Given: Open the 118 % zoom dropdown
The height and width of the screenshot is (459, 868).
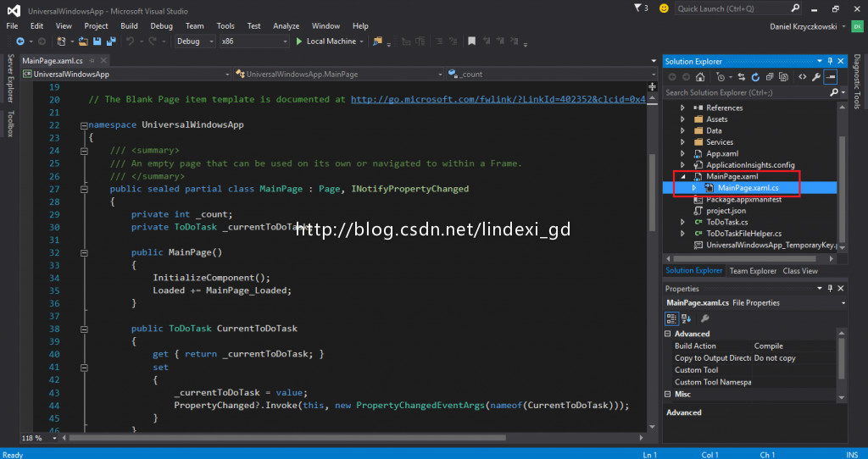Looking at the screenshot, I should point(54,438).
